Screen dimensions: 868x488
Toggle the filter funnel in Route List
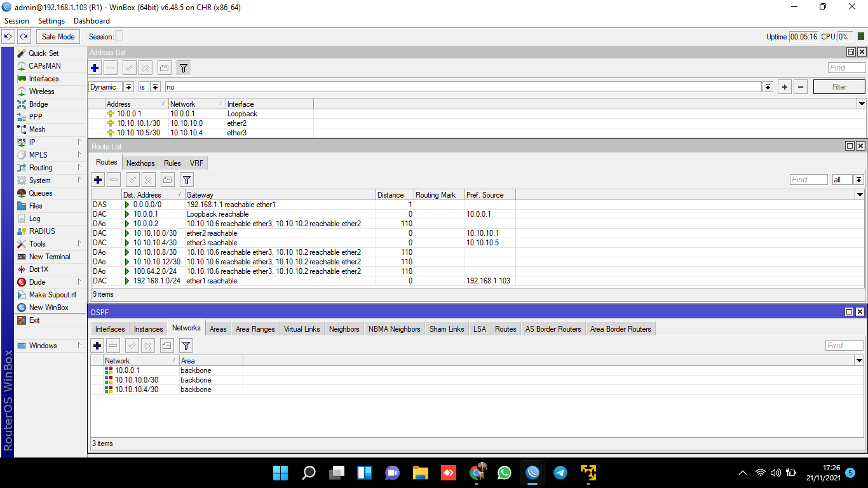[186, 180]
